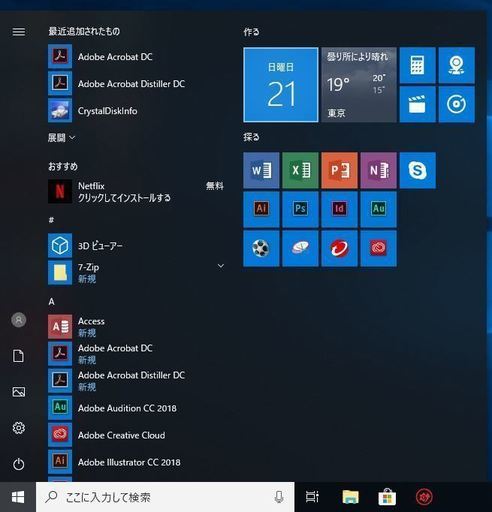This screenshot has width=492, height=512.
Task: Click the Windows Start button
Action: coord(18,497)
